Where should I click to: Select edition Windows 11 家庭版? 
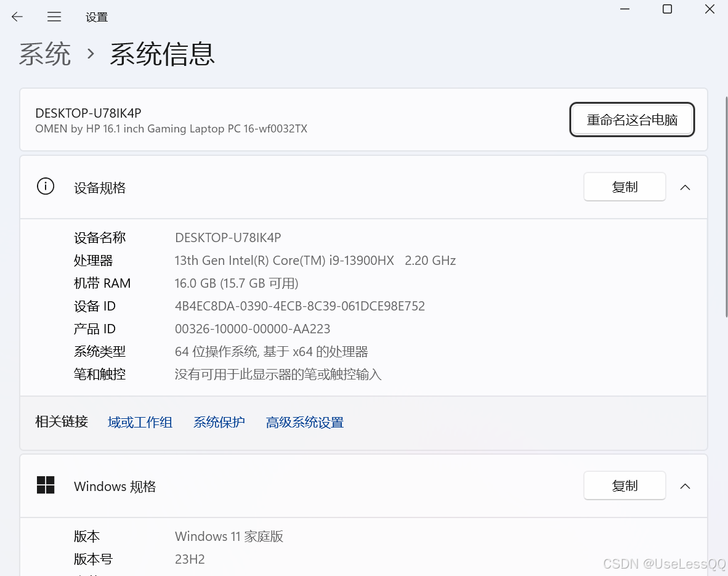point(229,537)
